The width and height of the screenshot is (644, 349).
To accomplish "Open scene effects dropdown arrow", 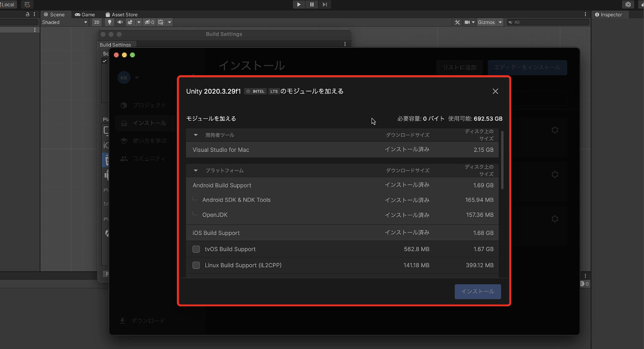I will point(139,22).
